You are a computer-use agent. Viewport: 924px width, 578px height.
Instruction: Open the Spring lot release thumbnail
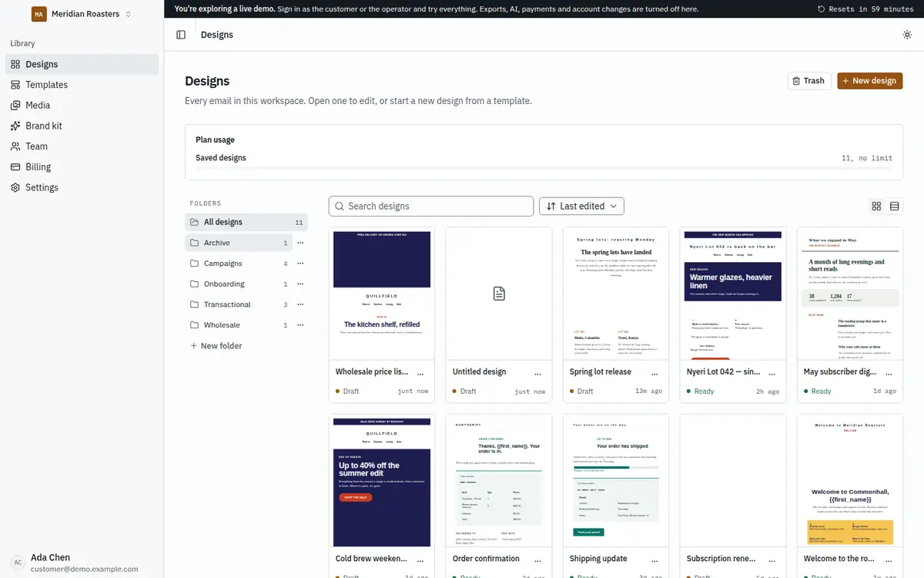tap(616, 294)
